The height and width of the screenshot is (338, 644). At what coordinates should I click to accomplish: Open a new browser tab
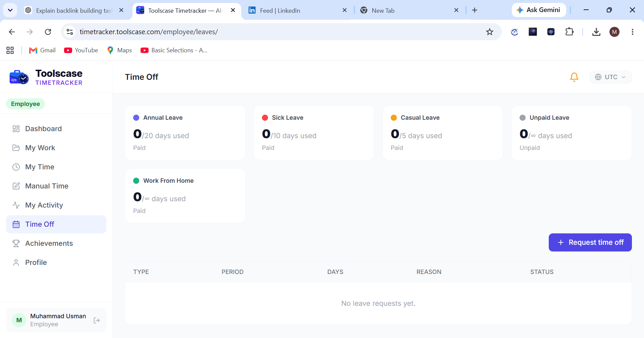point(475,10)
